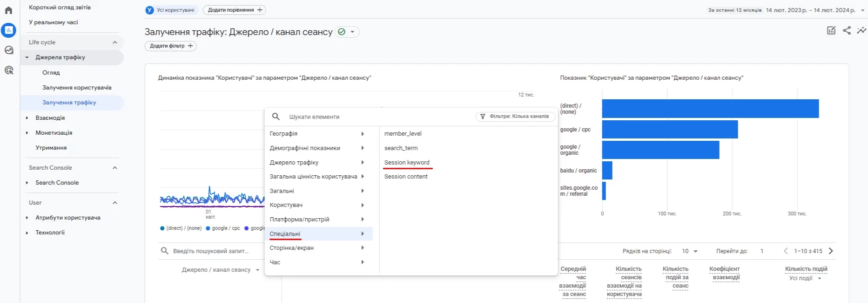Open Загальні category in picker
This screenshot has width=868, height=303.
[319, 191]
